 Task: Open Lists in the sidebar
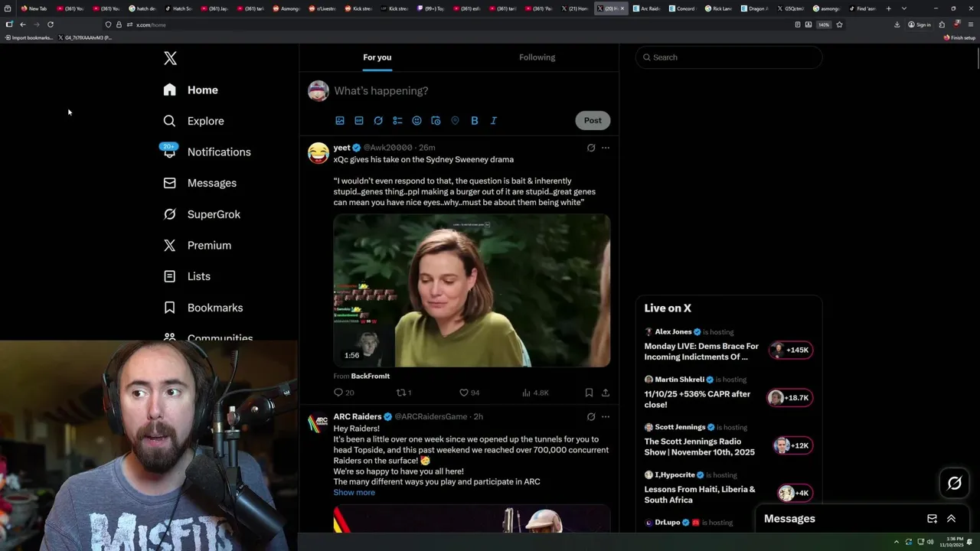pyautogui.click(x=187, y=276)
